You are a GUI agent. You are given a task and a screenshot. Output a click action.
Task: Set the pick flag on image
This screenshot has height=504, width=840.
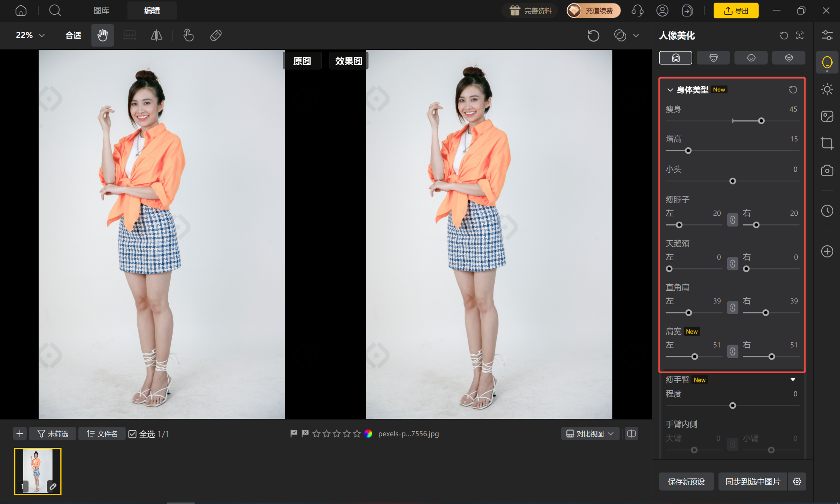coord(294,433)
